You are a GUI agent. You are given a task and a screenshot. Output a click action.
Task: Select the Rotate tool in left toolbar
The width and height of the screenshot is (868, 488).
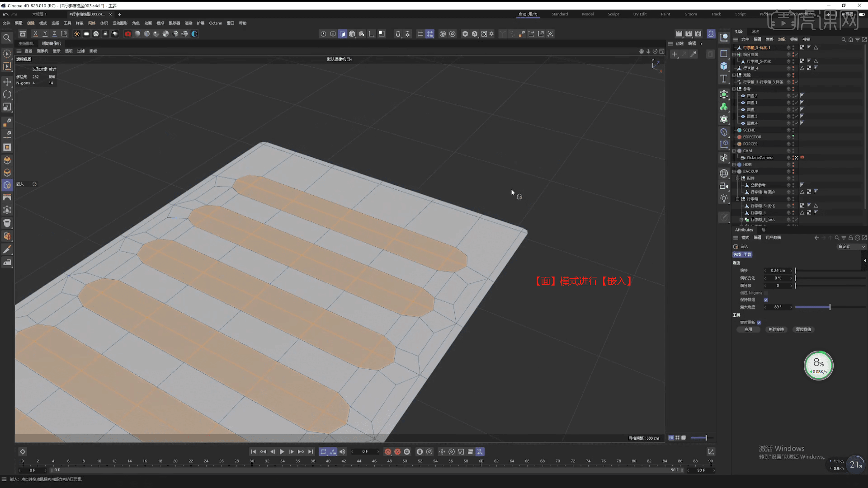coord(7,94)
